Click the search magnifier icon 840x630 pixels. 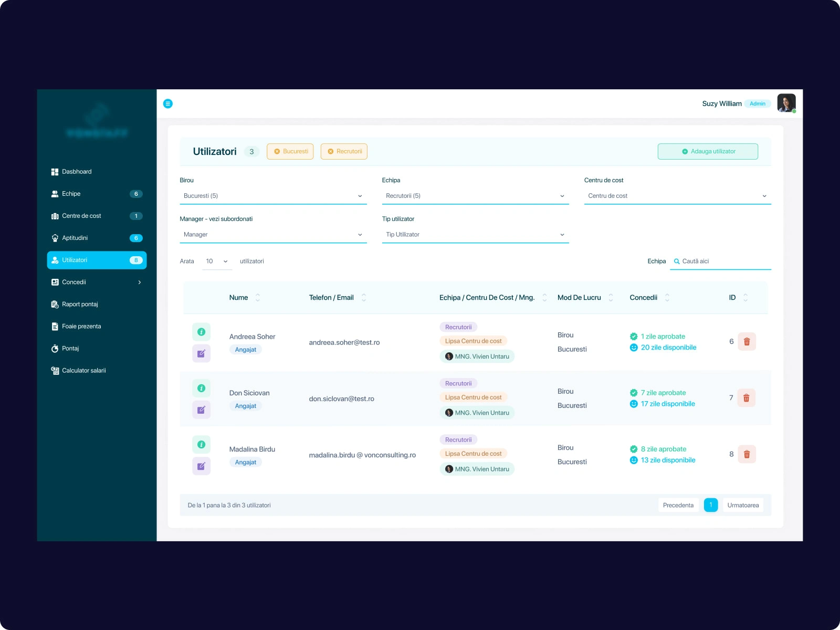[x=677, y=261]
